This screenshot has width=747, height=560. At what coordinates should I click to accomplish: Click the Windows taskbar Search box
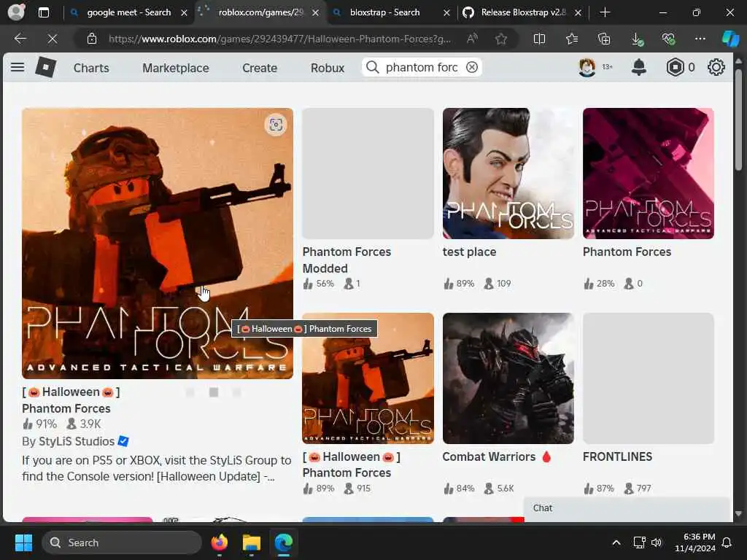[x=122, y=542]
